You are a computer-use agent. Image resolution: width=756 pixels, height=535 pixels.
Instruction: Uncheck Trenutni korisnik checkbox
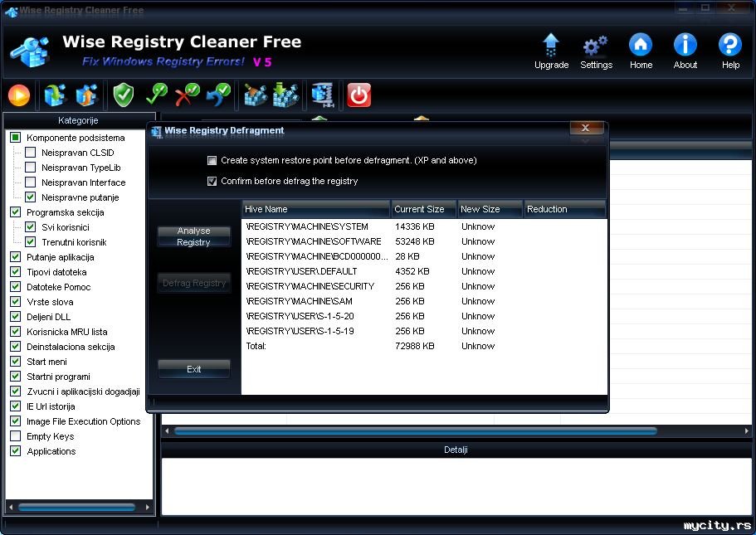[31, 242]
